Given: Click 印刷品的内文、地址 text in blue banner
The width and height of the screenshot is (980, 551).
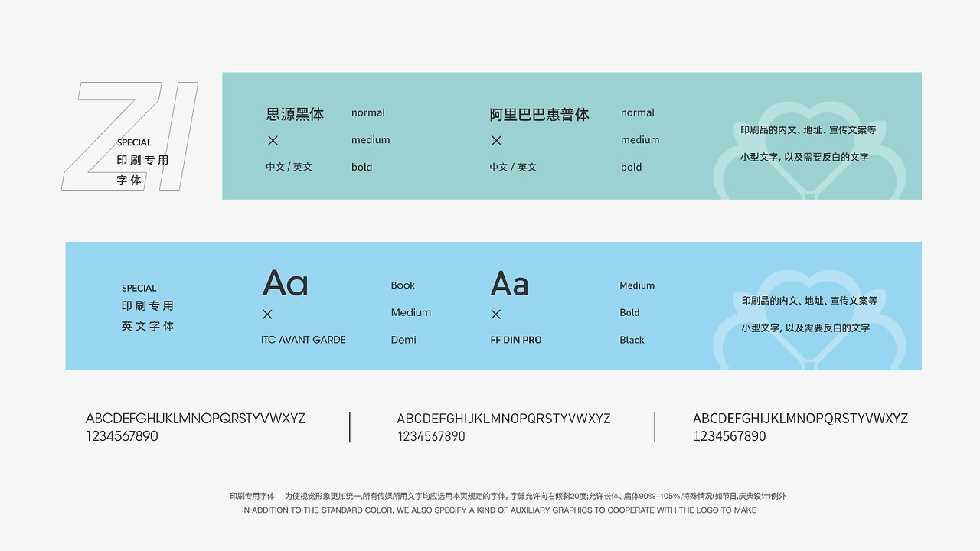Looking at the screenshot, I should (x=809, y=301).
